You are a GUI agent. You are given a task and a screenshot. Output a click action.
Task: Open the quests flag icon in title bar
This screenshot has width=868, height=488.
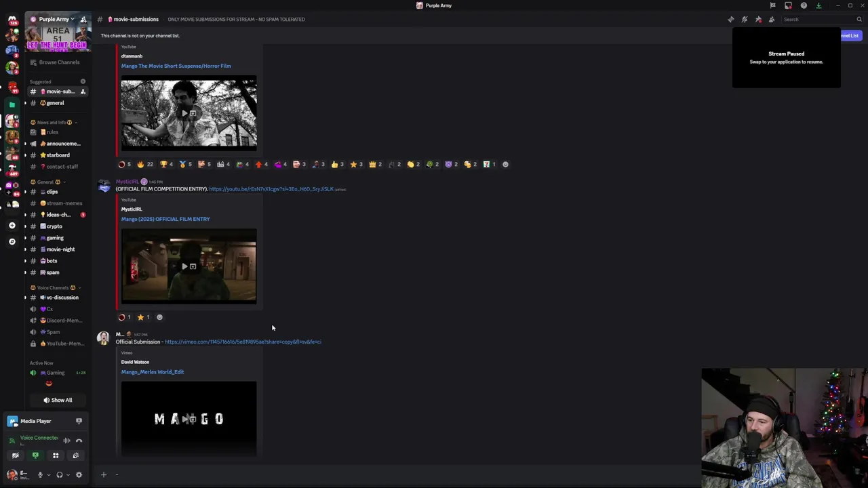click(772, 5)
